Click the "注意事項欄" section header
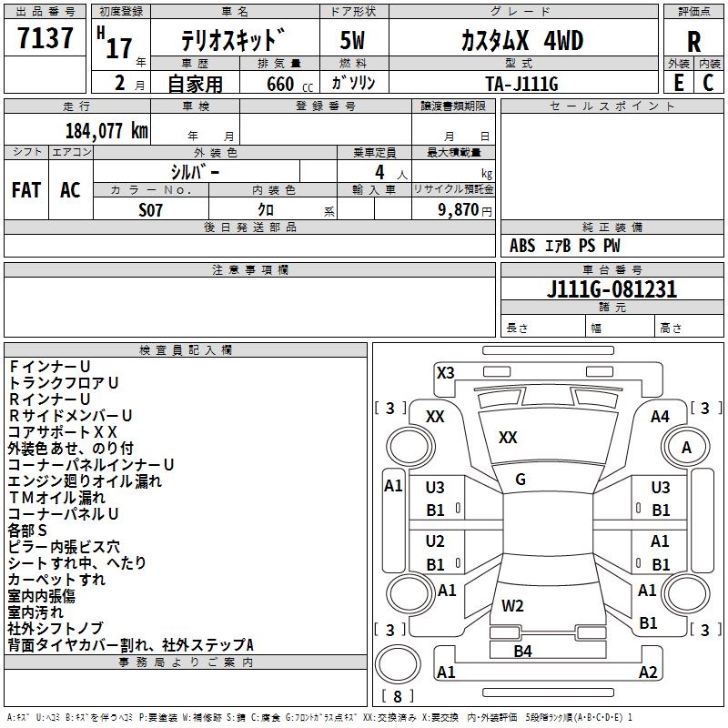Screen dimensions: 728x728 [250, 269]
